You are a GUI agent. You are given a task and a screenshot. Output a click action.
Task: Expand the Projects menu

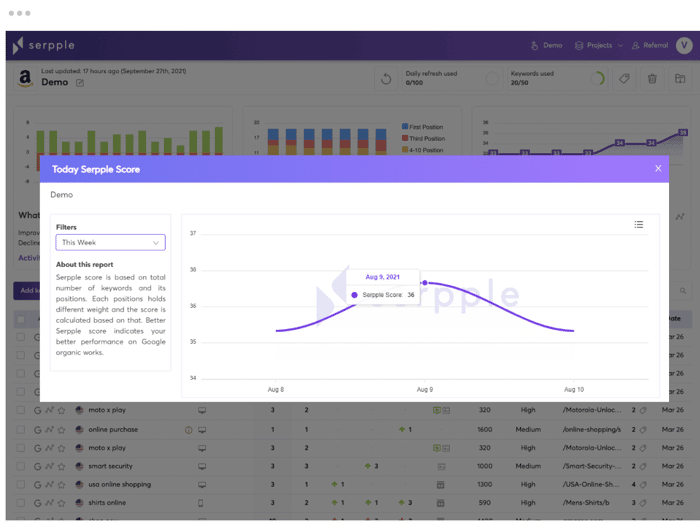pos(599,45)
